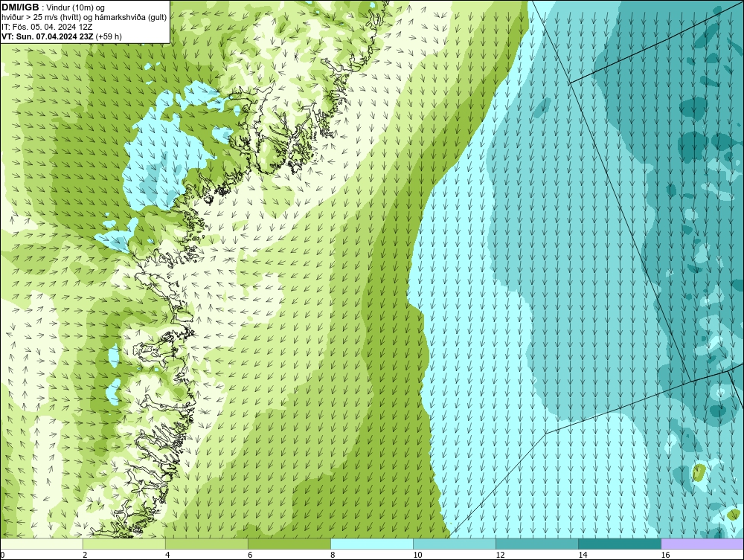744x560 pixels.
Task: Select the 0–2 m/s palest color swatch
Action: click(41, 544)
